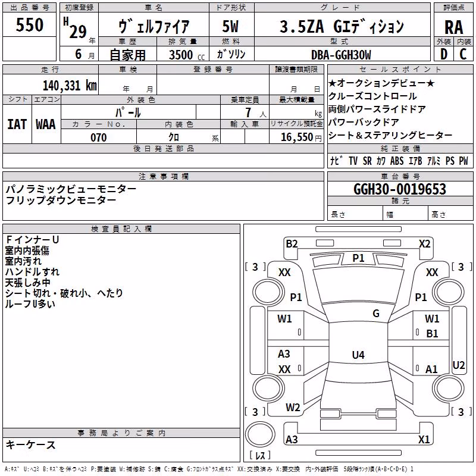
Task: Select the grade 3.5ZA Gエディション
Action: pos(342,26)
